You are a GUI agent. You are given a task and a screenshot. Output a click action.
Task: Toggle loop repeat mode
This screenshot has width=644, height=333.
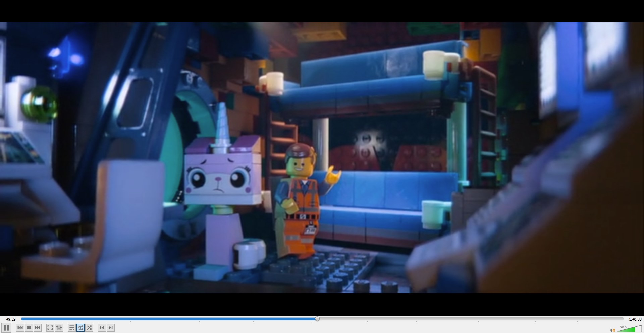coord(80,328)
